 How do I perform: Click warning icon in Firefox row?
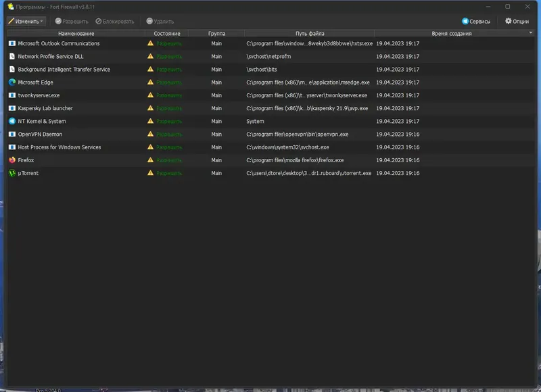(x=150, y=160)
